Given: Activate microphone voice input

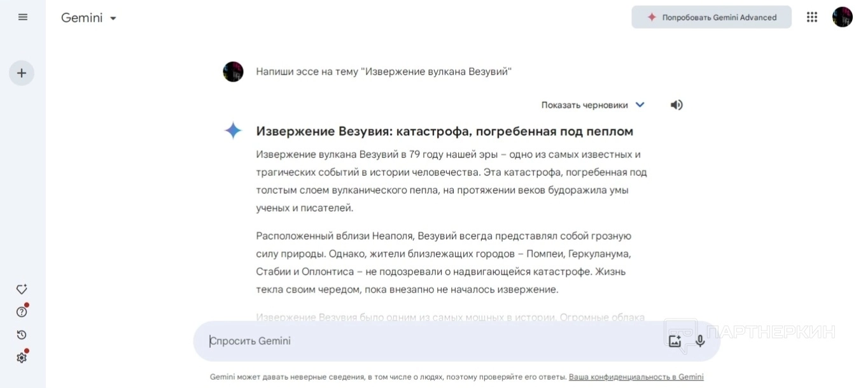Looking at the screenshot, I should pyautogui.click(x=700, y=341).
